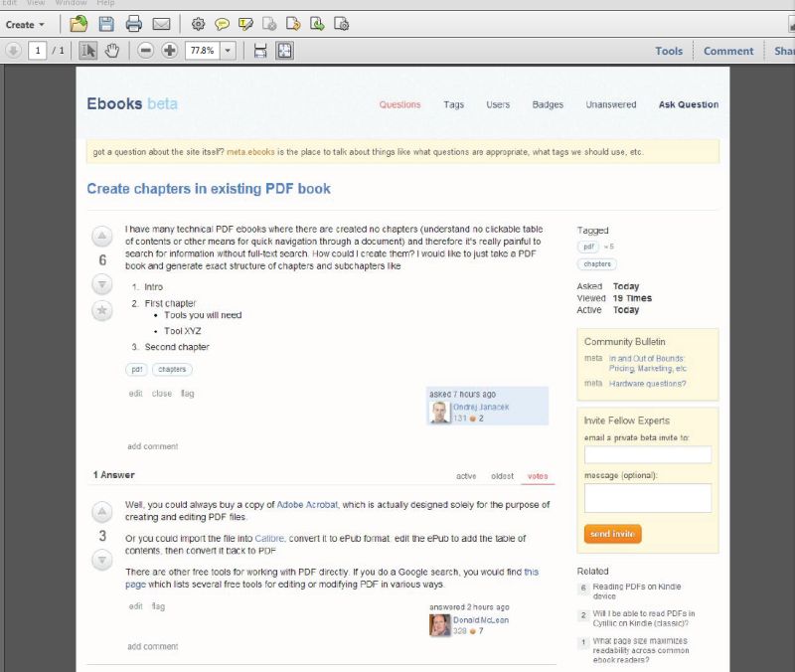
Task: Open the Create dropdown menu
Action: (x=25, y=24)
